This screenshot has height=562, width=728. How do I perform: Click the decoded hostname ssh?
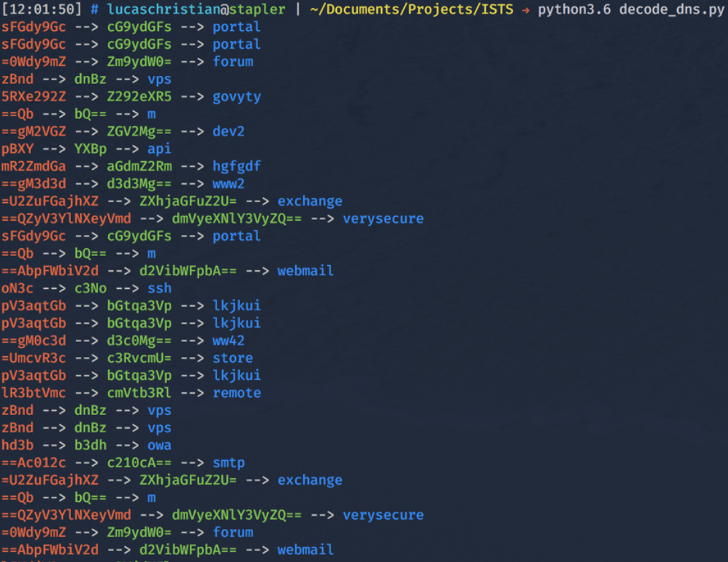click(x=160, y=288)
